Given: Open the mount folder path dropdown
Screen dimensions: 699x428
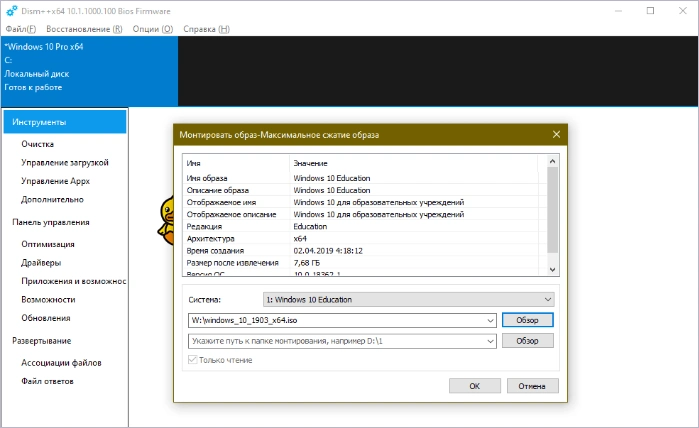Looking at the screenshot, I should point(490,341).
